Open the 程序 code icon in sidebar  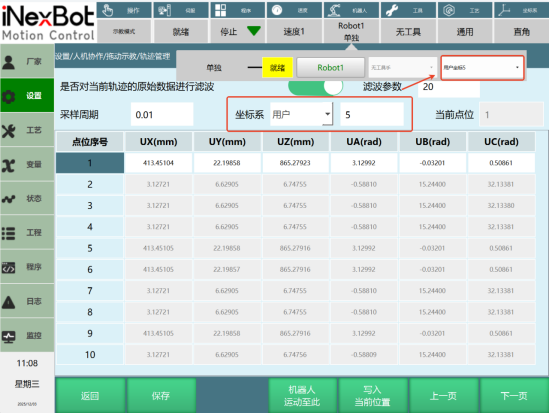pyautogui.click(x=9, y=267)
